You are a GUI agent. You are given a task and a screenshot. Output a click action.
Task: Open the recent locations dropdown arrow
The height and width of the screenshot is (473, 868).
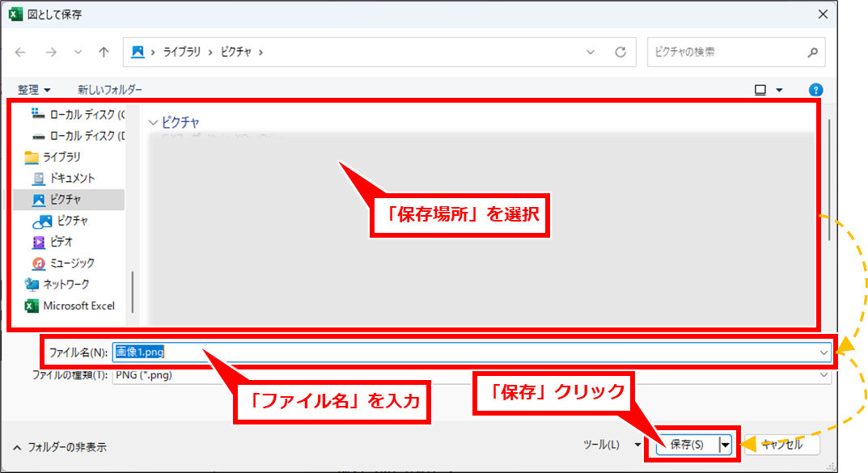[78, 52]
